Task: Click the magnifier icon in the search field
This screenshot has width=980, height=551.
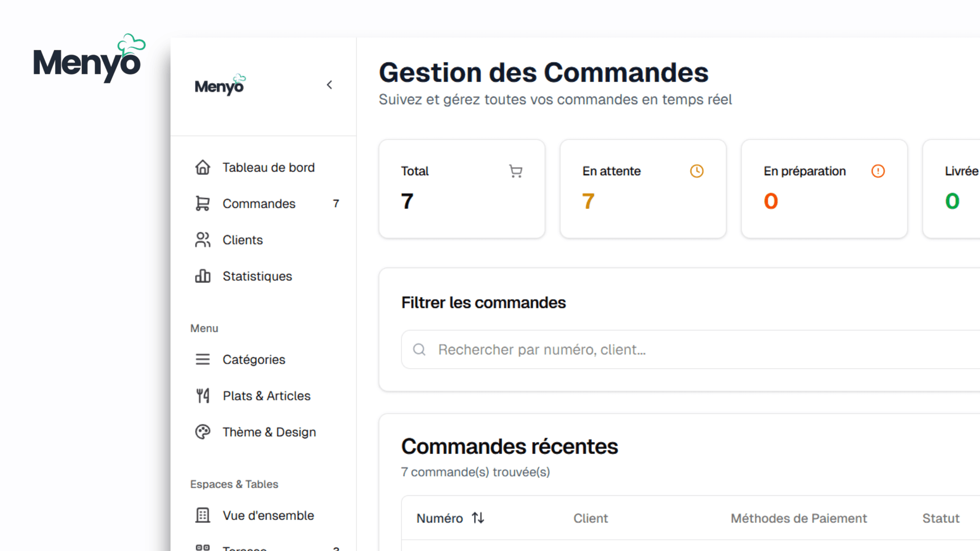Action: click(419, 349)
